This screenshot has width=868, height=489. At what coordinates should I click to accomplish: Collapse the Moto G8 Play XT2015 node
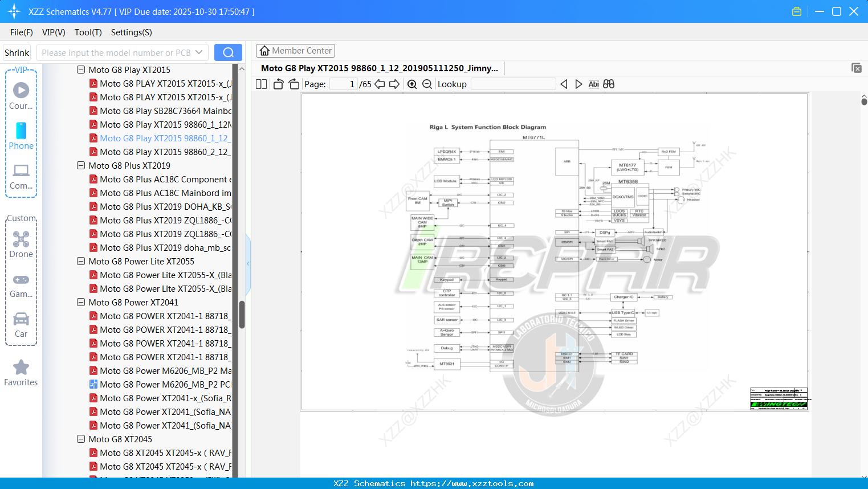(x=81, y=70)
